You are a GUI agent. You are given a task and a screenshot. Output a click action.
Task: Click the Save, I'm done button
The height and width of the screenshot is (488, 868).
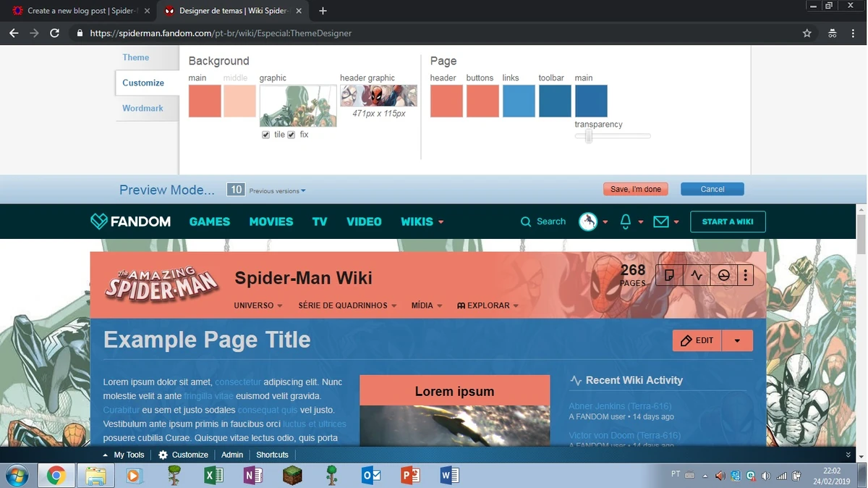635,189
